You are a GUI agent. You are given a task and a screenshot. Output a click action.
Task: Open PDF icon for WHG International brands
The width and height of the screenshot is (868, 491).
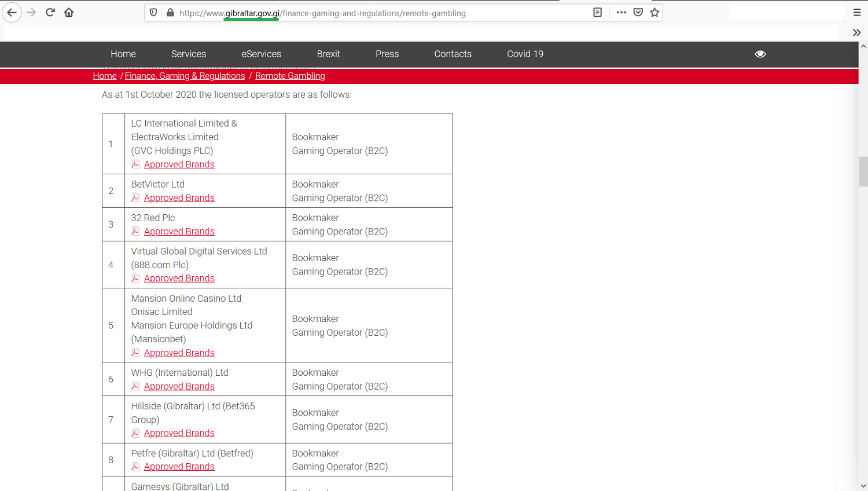pos(135,386)
